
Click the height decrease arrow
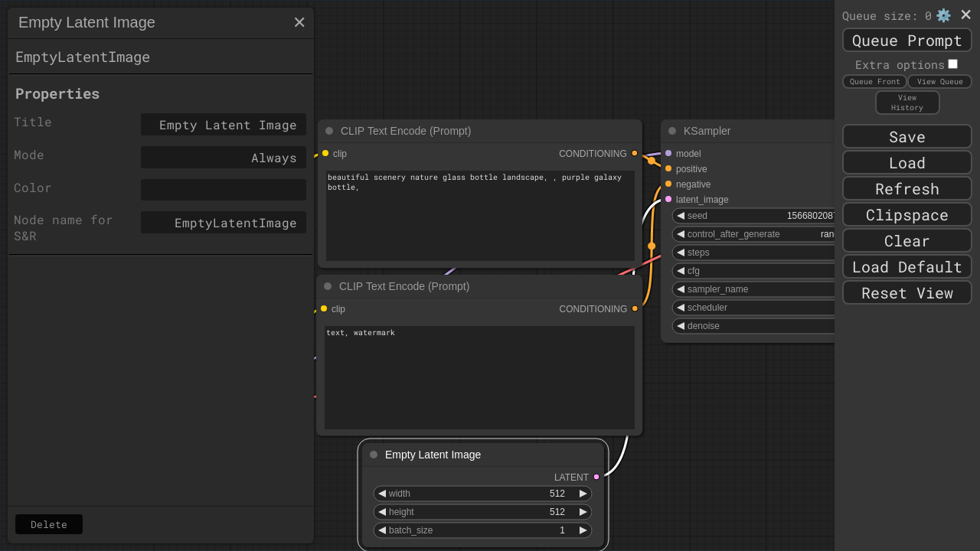tap(382, 512)
